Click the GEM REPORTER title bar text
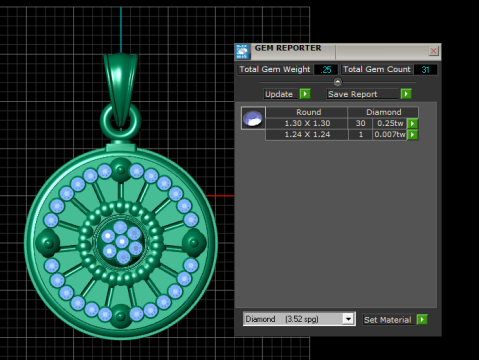This screenshot has height=360, width=480. click(x=288, y=48)
